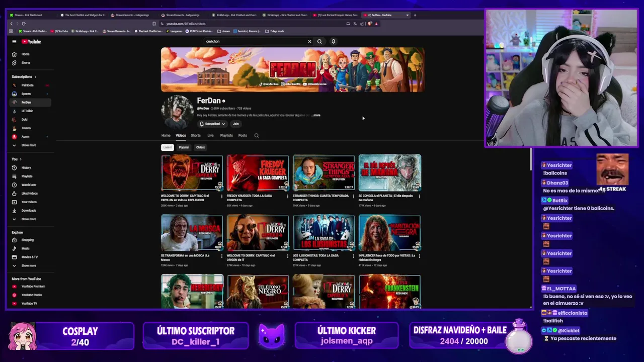644x362 pixels.
Task: Open options menu for La Mosca video
Action: [x=222, y=256]
